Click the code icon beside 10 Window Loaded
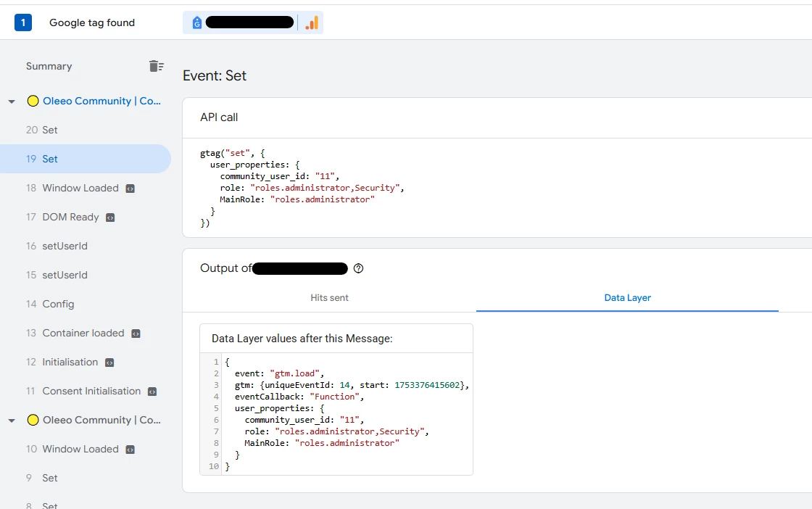 pyautogui.click(x=130, y=450)
